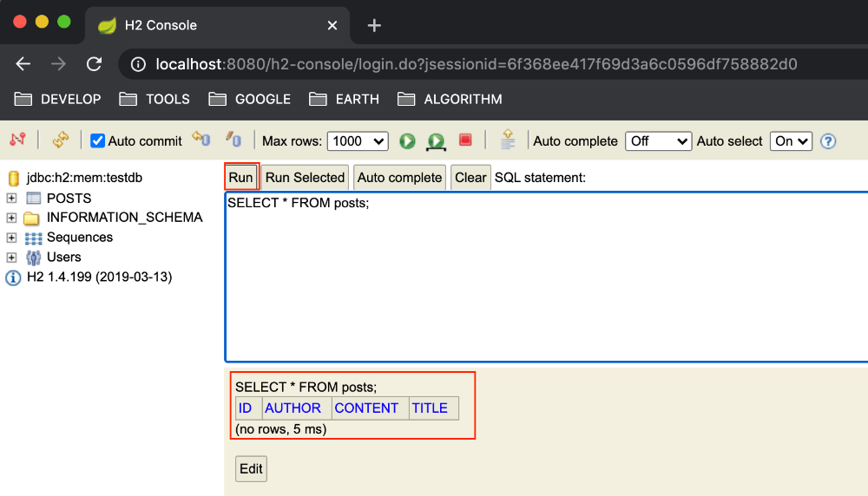The width and height of the screenshot is (868, 496).
Task: Click the Users icon in tree
Action: tap(33, 258)
